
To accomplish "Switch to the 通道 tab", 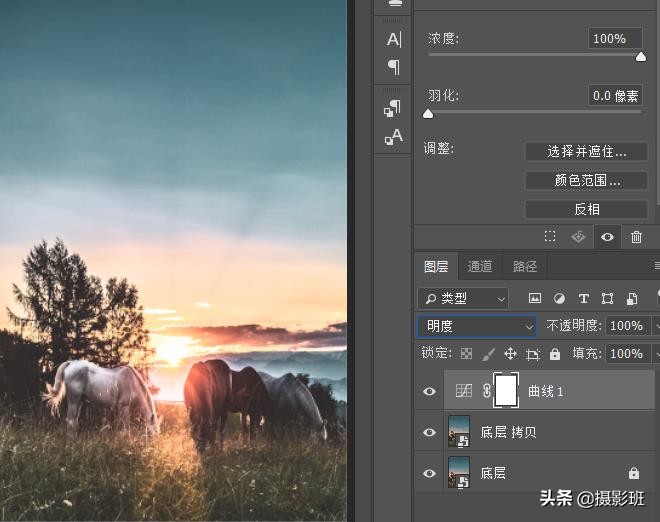I will [480, 266].
